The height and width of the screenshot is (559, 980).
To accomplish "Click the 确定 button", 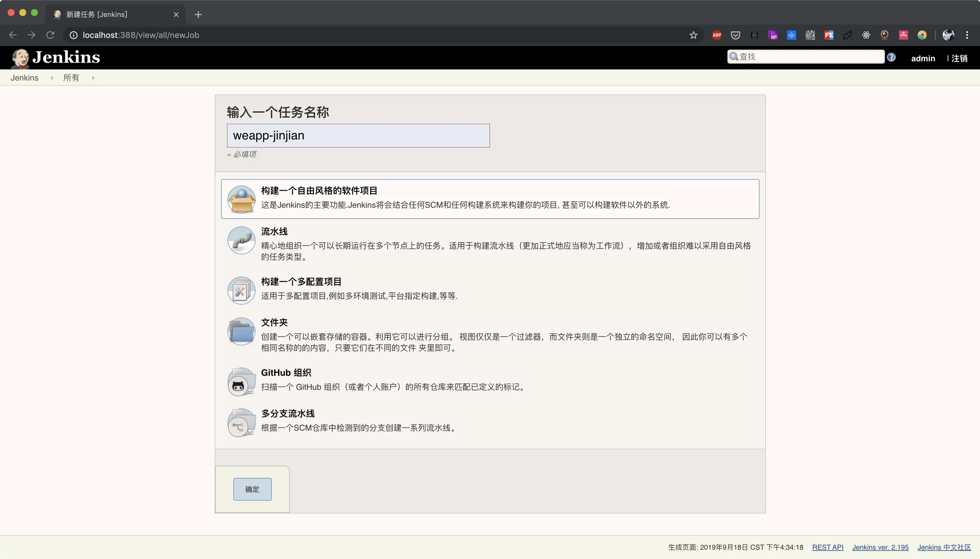I will (252, 489).
